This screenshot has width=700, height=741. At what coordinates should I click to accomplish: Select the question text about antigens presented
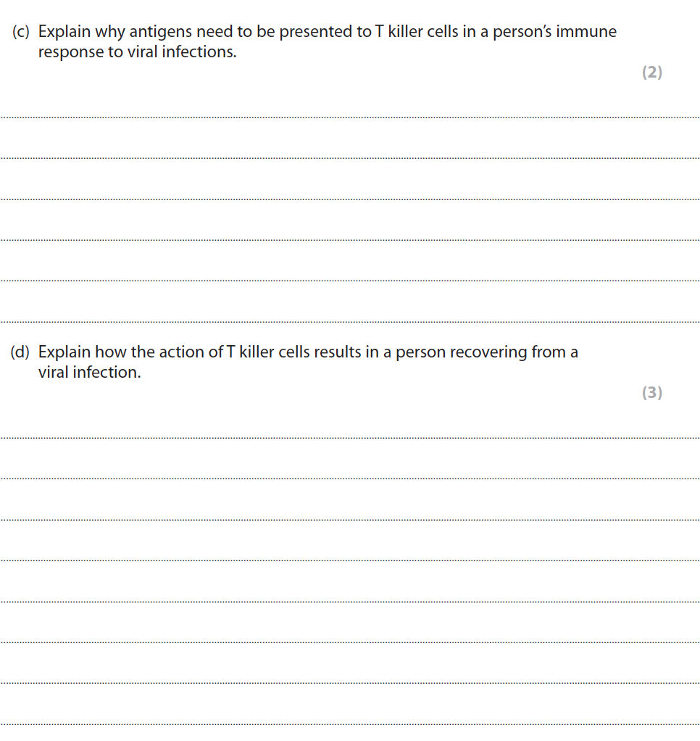pyautogui.click(x=327, y=42)
